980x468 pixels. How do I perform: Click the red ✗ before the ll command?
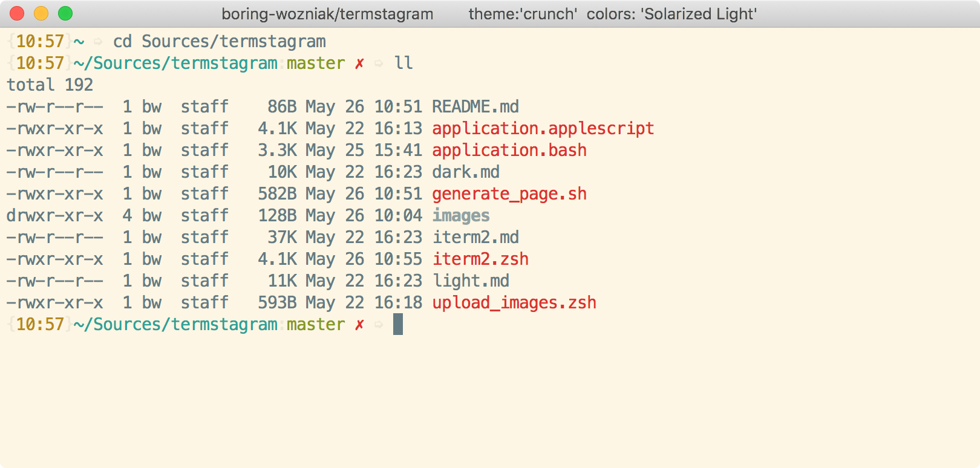pos(359,63)
